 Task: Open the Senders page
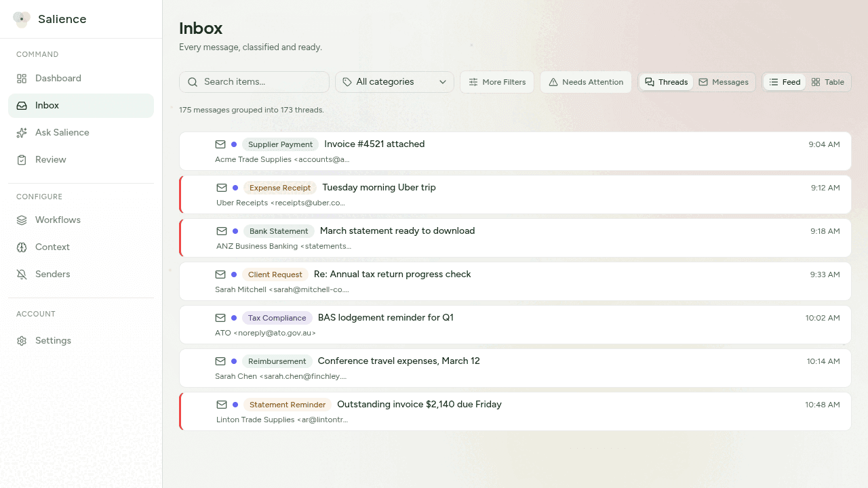click(x=81, y=274)
